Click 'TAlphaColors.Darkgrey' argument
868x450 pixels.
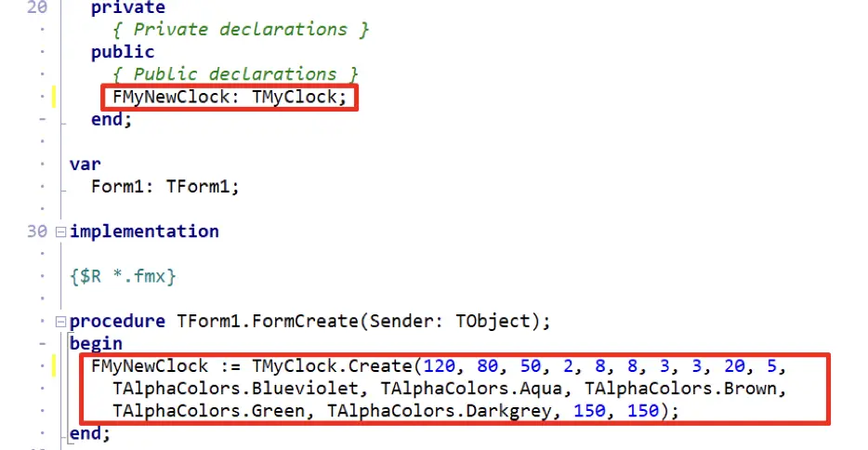click(x=439, y=411)
